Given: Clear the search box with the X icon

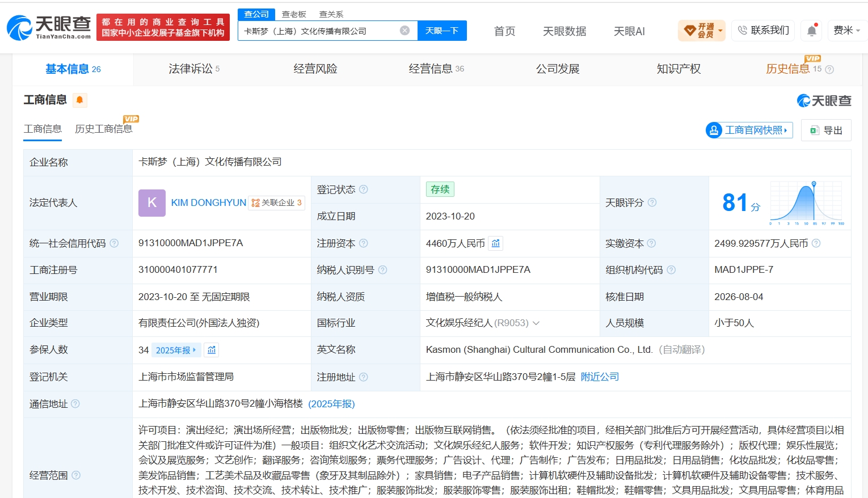Looking at the screenshot, I should 404,31.
